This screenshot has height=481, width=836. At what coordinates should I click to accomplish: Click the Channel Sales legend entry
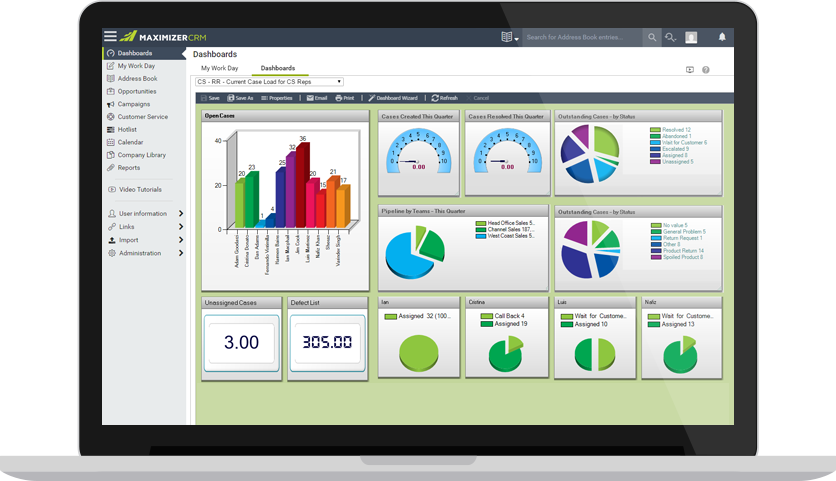505,230
